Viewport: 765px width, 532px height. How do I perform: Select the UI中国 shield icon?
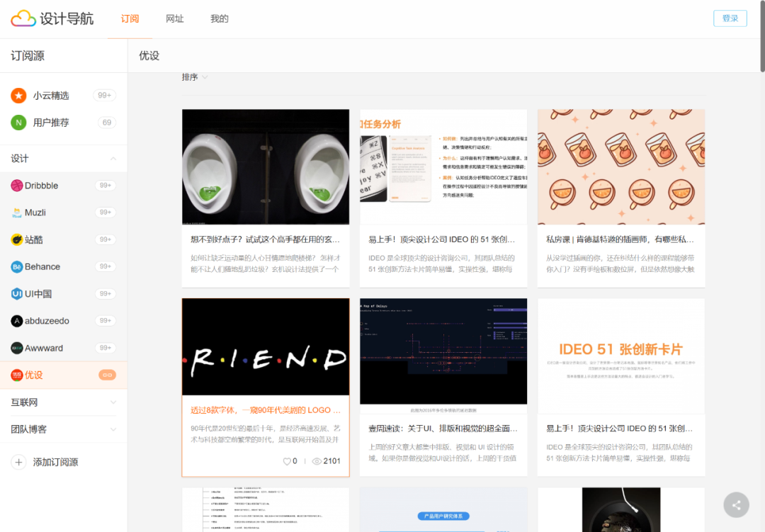[16, 294]
